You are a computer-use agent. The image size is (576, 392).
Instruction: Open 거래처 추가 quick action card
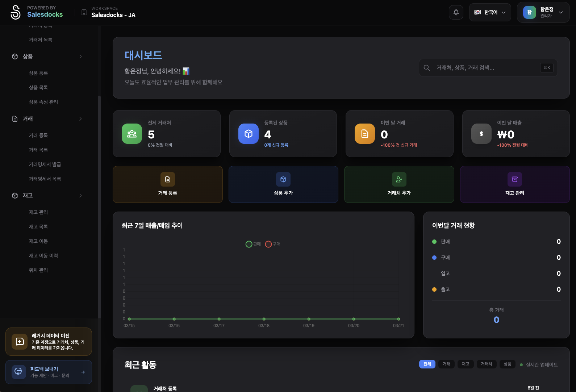pos(399,184)
